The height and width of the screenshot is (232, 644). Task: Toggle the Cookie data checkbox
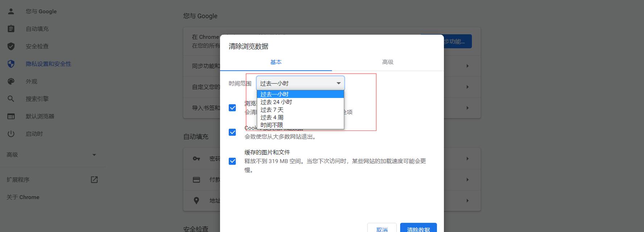pos(232,132)
